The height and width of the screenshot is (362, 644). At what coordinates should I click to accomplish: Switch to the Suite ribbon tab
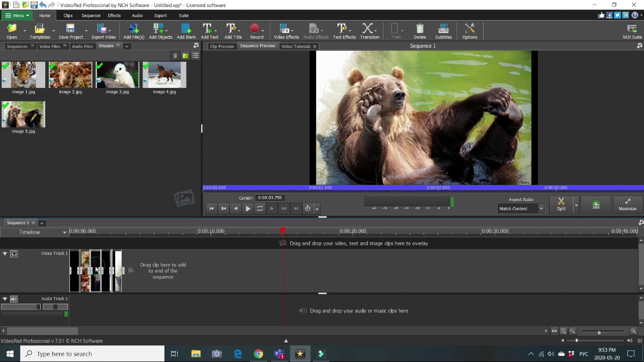[184, 16]
